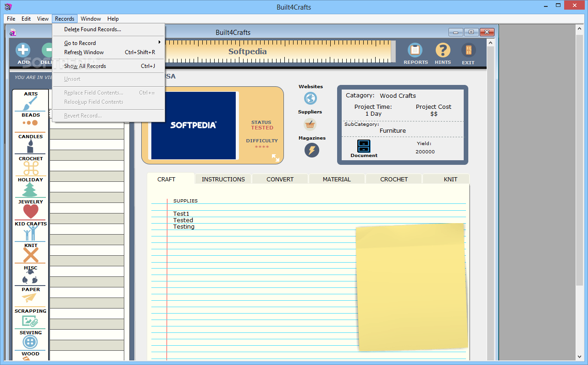Open the Edit menu
Image resolution: width=588 pixels, height=365 pixels.
(26, 19)
